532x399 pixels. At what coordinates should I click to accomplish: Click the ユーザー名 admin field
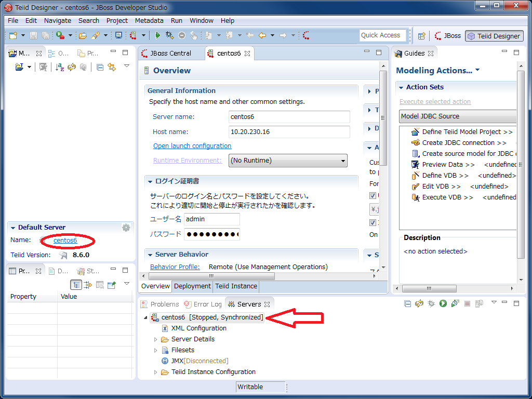click(x=212, y=219)
